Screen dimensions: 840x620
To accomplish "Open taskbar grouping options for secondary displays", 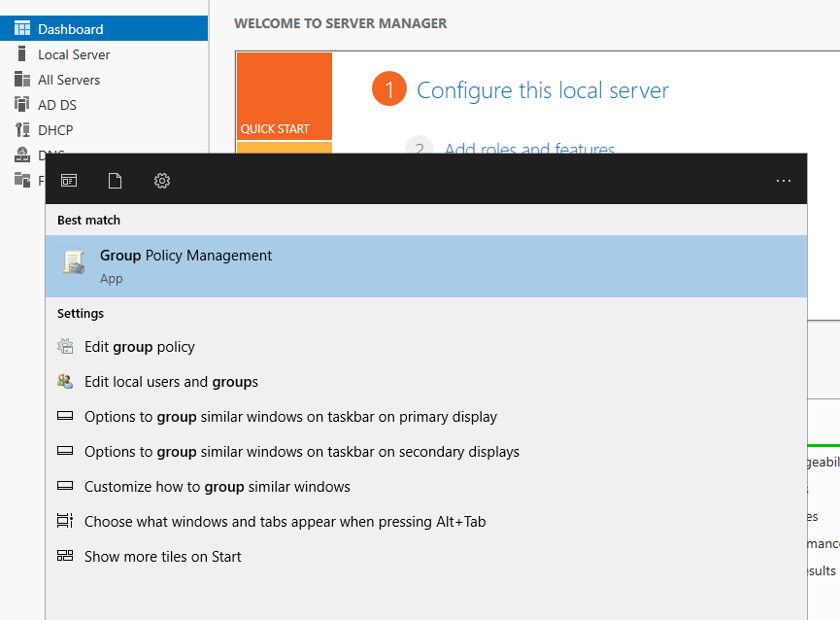I will pos(302,451).
